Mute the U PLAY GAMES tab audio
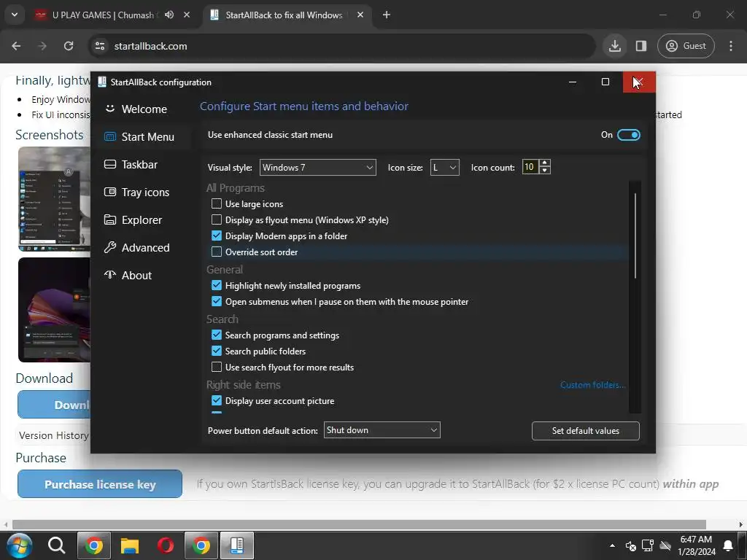Screen dimensions: 747x560 tap(169, 15)
